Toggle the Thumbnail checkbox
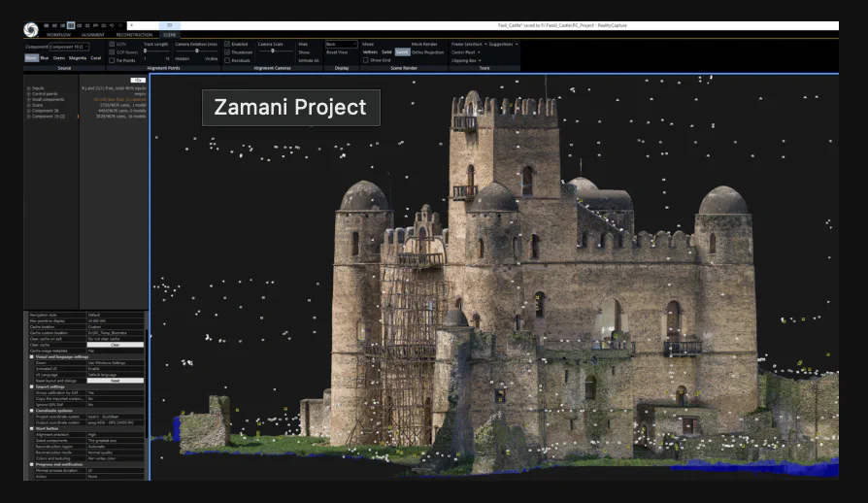868x503 pixels. tap(228, 52)
